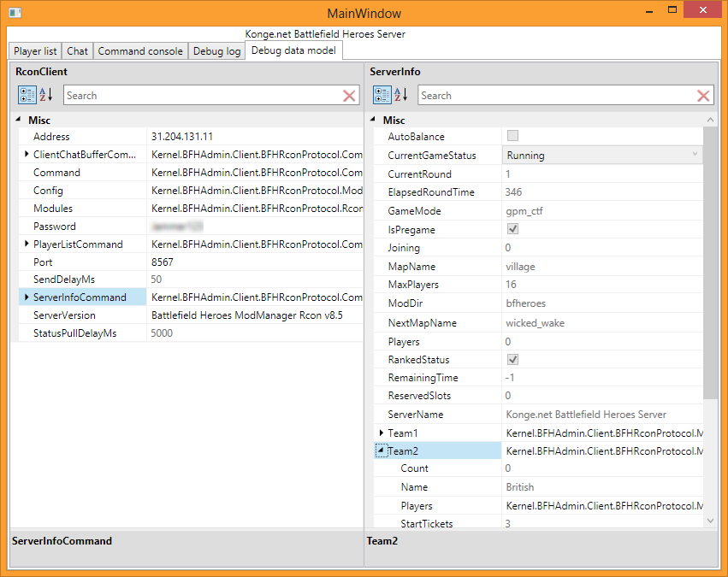Clear the ServerInfo search box with red X
728x577 pixels.
click(703, 96)
